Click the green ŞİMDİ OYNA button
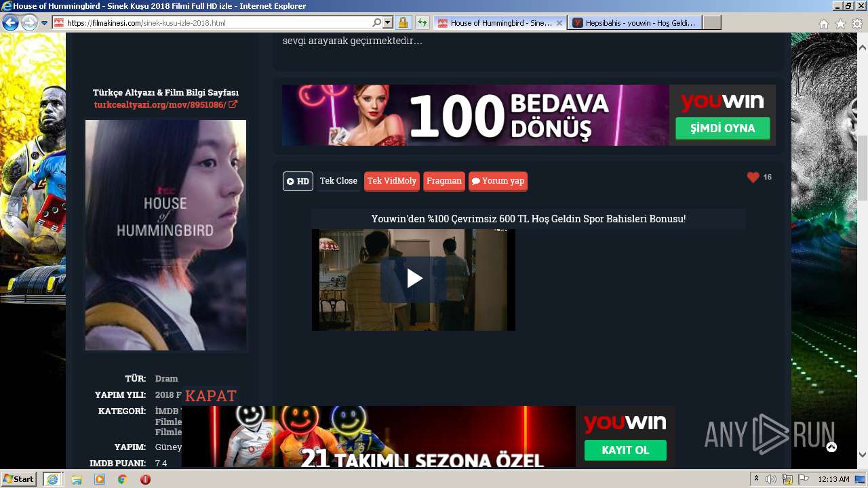Viewport: 868px width, 488px height. click(723, 129)
